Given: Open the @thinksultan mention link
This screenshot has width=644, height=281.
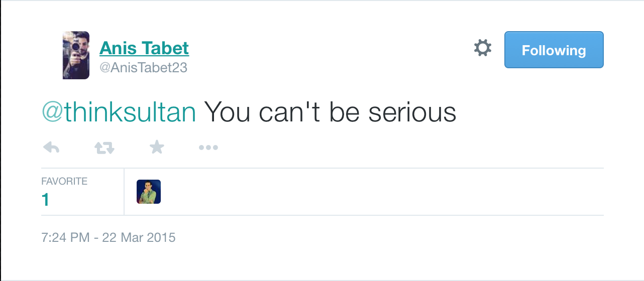Looking at the screenshot, I should click(119, 112).
